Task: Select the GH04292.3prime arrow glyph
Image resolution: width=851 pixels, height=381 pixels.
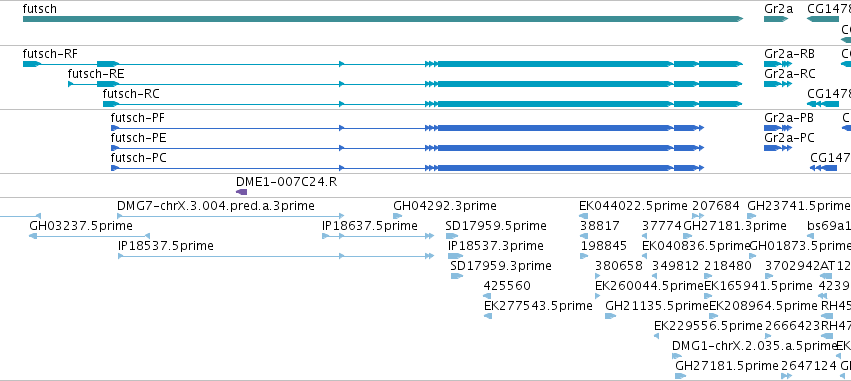Action: point(397,216)
